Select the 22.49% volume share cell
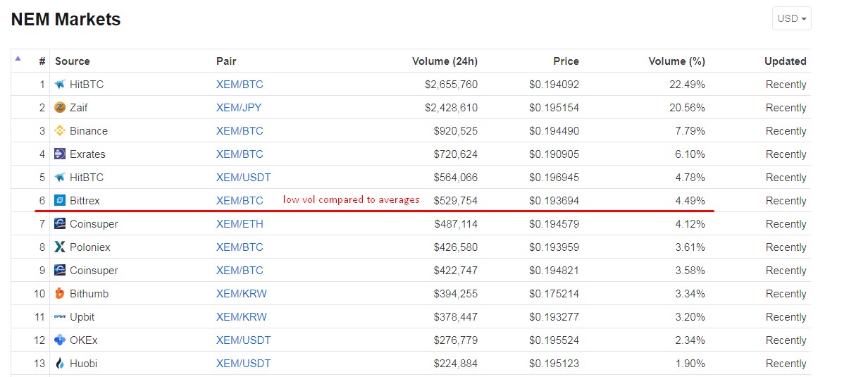 coord(687,85)
